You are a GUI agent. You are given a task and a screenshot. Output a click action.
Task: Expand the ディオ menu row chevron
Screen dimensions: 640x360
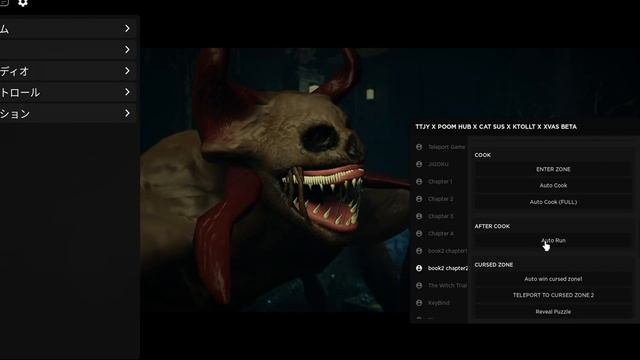tap(127, 71)
